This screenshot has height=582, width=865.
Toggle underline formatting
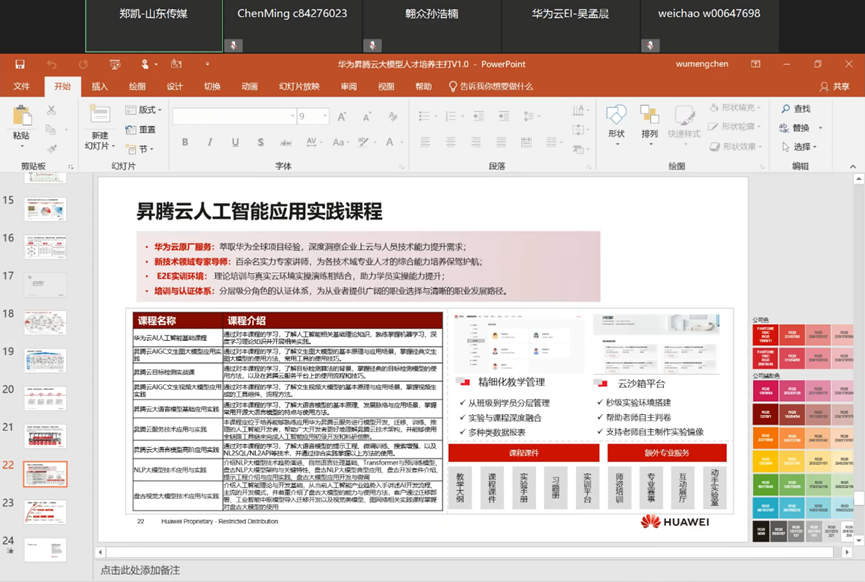236,142
